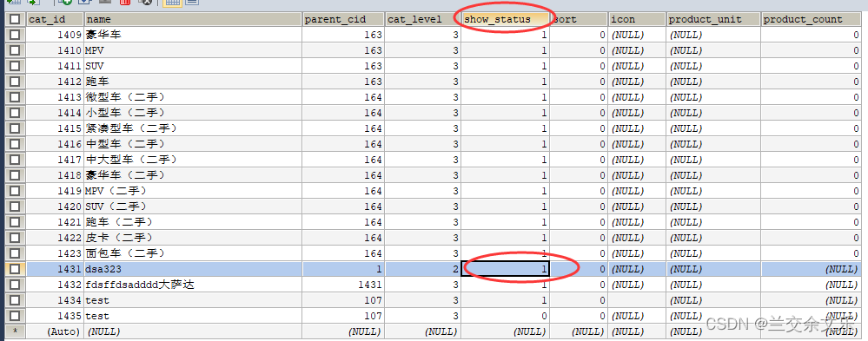Screen dimensions: 868x341
Task: Click the show_status cell of row 1431
Action: 505,269
